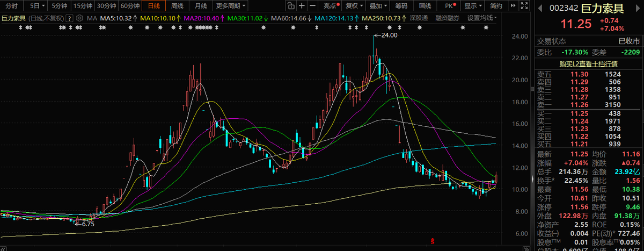
Task: Click the question mark help icon
Action: click(69, 18)
